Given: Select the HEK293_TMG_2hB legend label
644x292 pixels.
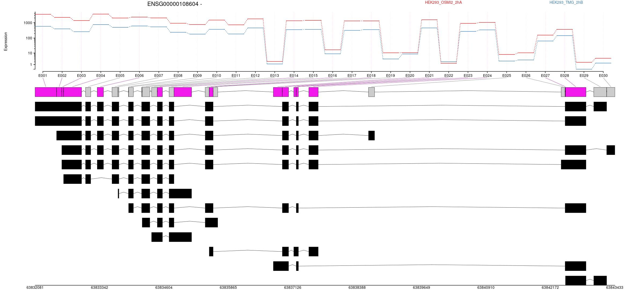Looking at the screenshot, I should coord(566,2).
